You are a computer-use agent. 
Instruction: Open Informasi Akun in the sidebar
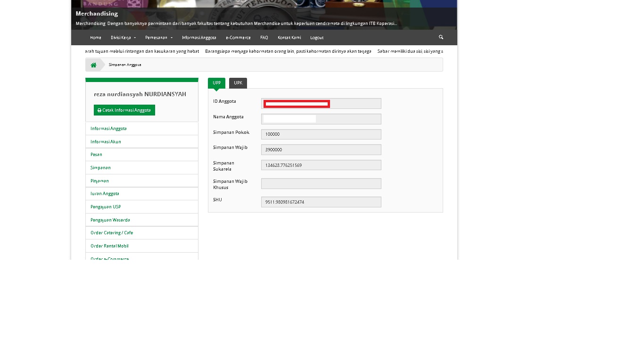point(106,142)
